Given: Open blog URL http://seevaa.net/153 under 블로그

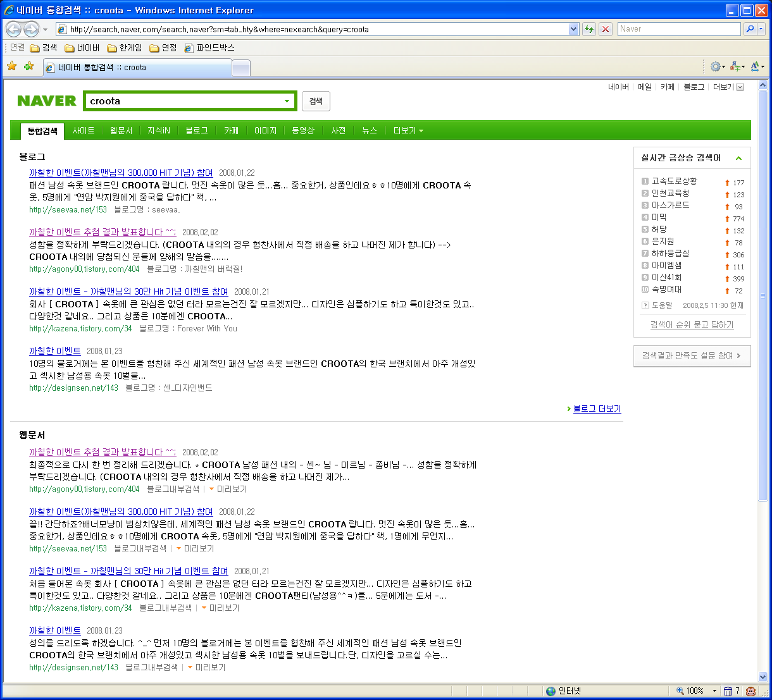Looking at the screenshot, I should [x=68, y=209].
